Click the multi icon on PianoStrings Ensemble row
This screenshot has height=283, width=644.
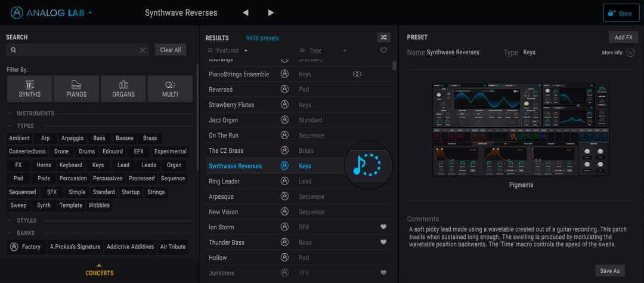[x=357, y=74]
